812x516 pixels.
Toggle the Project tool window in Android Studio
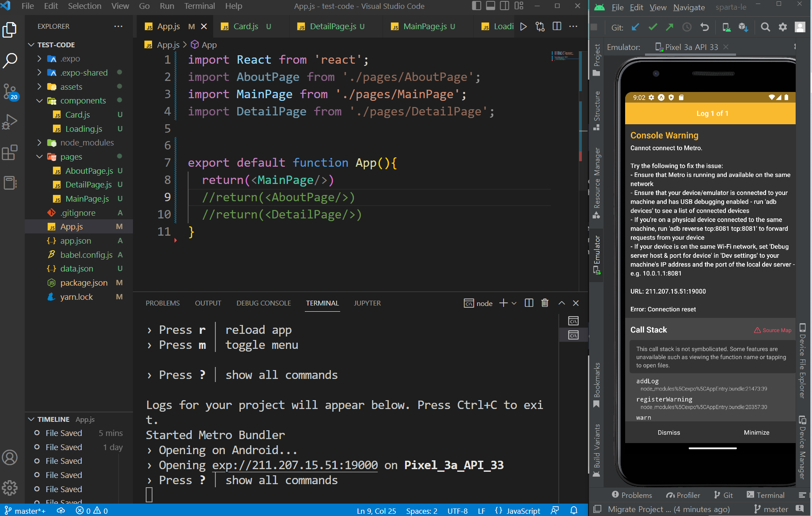click(x=597, y=60)
